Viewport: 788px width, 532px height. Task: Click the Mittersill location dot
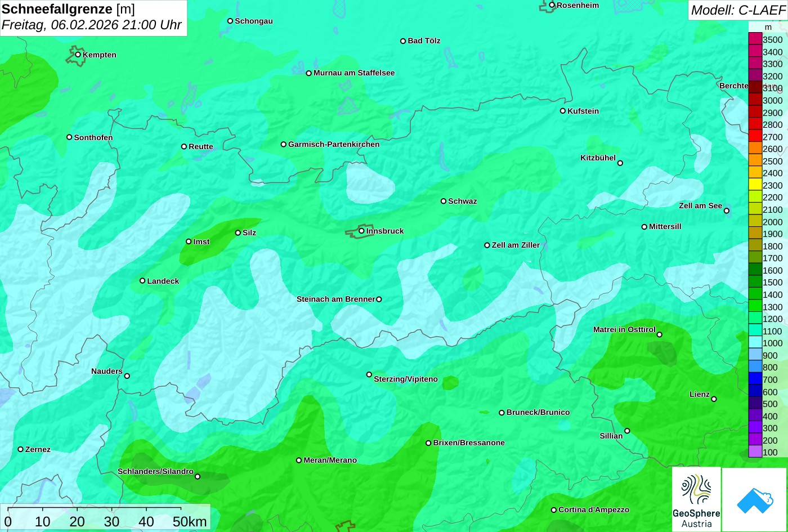[644, 227]
